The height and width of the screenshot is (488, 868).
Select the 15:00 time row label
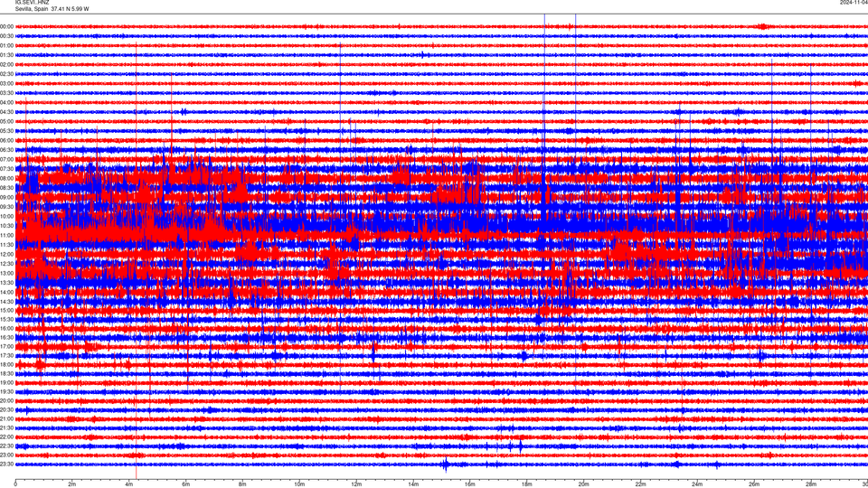pyautogui.click(x=6, y=310)
